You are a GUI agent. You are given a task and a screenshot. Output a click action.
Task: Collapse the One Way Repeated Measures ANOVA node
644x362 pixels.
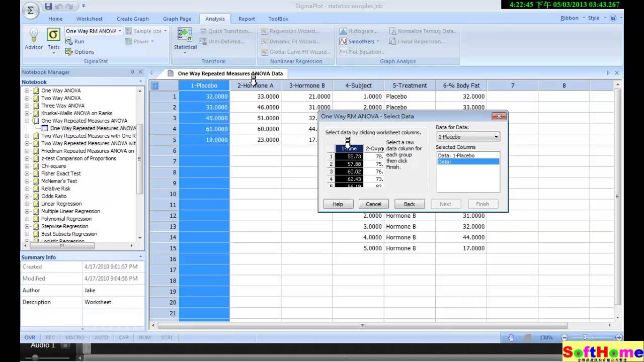pyautogui.click(x=27, y=121)
